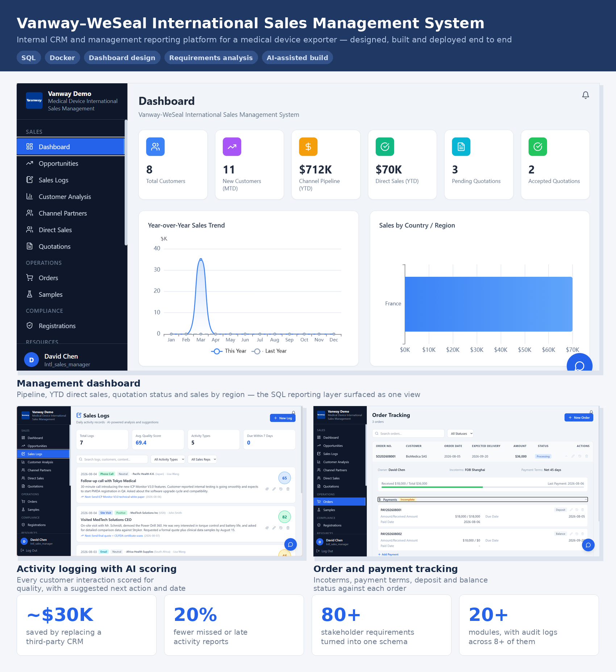Click the green Direct Sales (YTD) check icon
The image size is (616, 672).
pyautogui.click(x=385, y=147)
